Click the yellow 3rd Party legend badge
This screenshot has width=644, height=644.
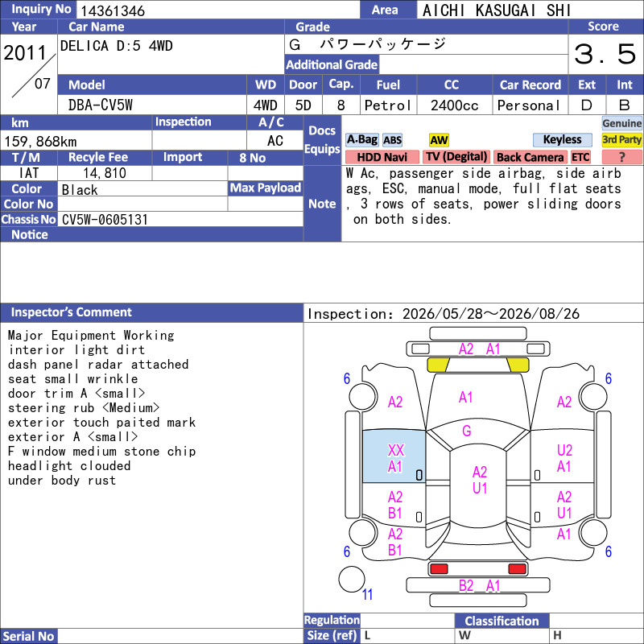pyautogui.click(x=621, y=139)
